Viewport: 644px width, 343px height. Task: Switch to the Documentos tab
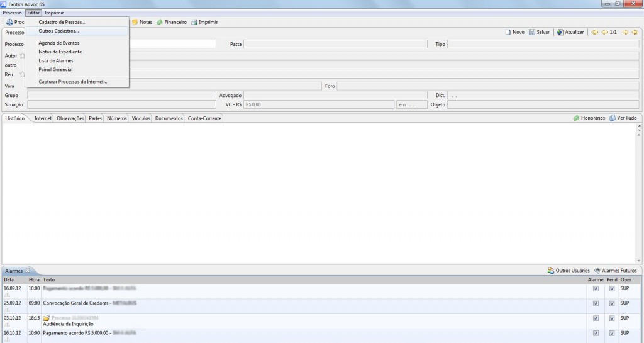169,118
